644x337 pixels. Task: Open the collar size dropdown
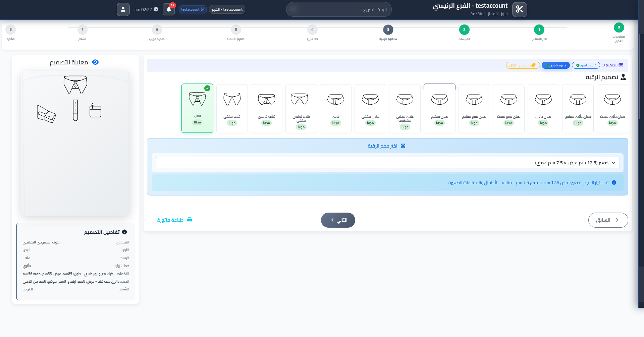point(387,163)
